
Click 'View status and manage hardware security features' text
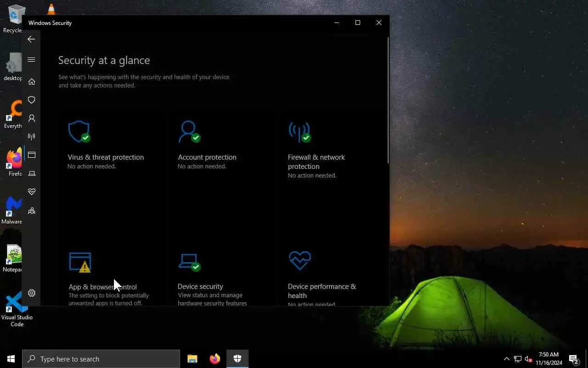212,299
